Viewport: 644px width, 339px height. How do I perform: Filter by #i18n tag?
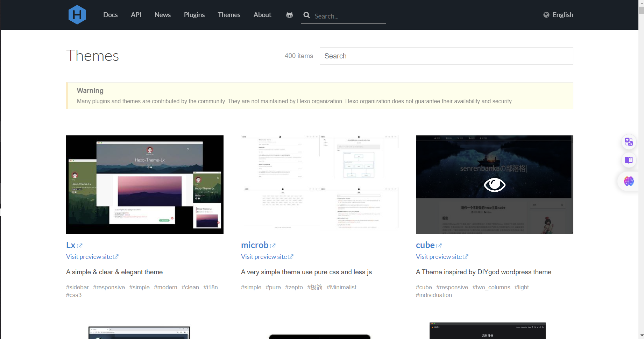pos(211,287)
